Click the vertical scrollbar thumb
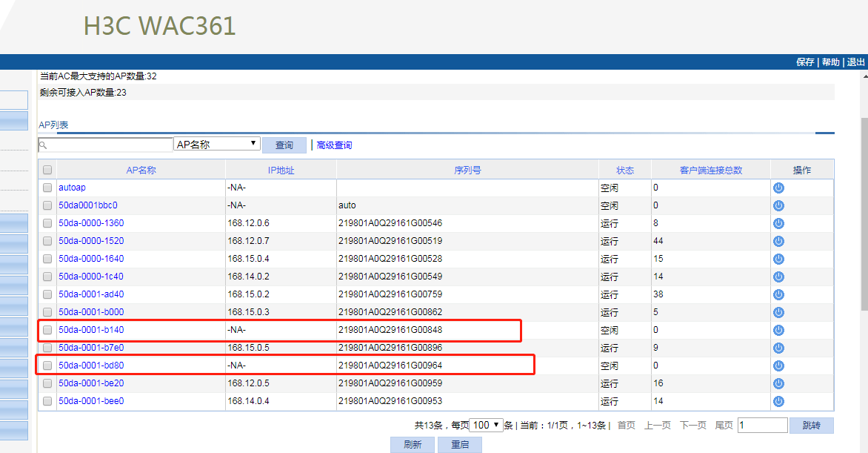The width and height of the screenshot is (868, 453). (x=864, y=214)
